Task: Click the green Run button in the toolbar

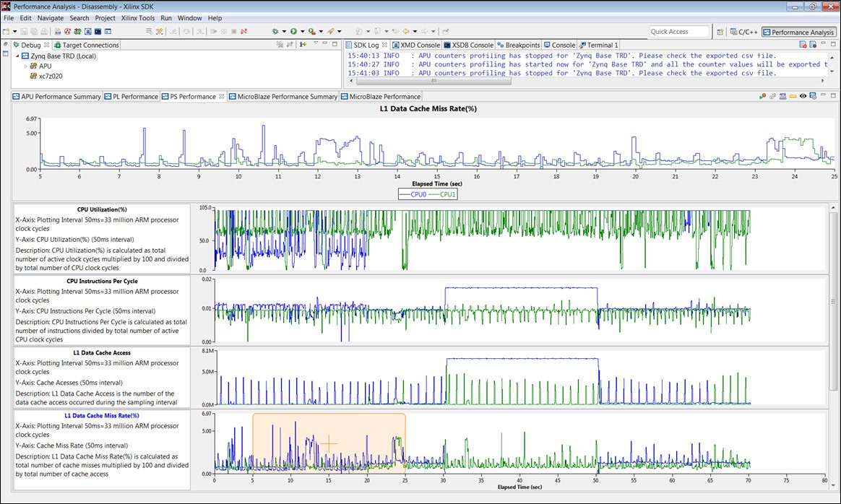Action: 293,32
